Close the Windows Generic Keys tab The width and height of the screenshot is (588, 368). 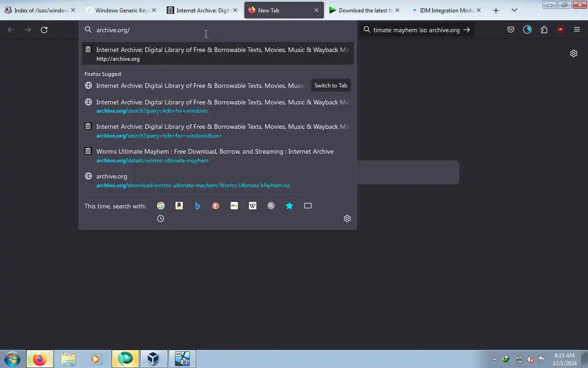point(154,10)
